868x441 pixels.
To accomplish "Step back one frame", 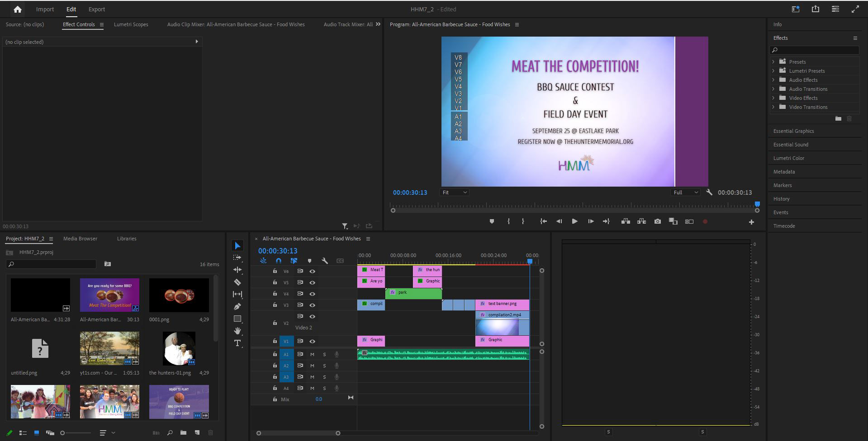I will 559,221.
